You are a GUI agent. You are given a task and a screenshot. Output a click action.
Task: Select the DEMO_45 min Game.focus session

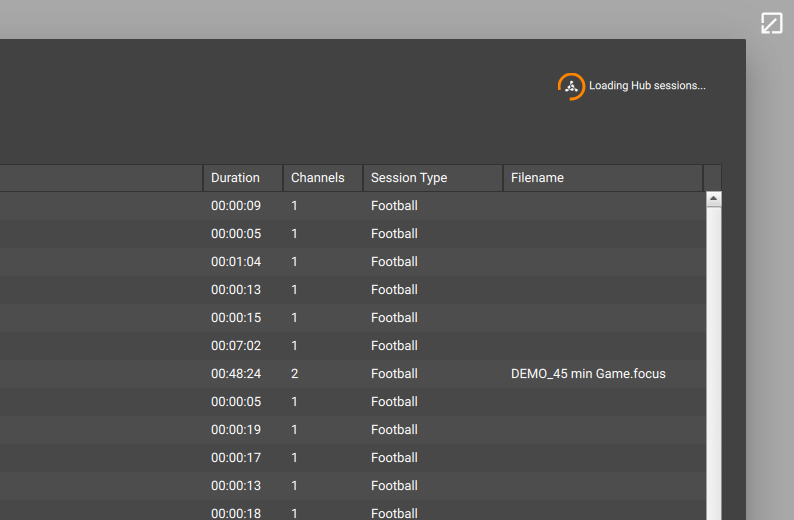point(588,374)
